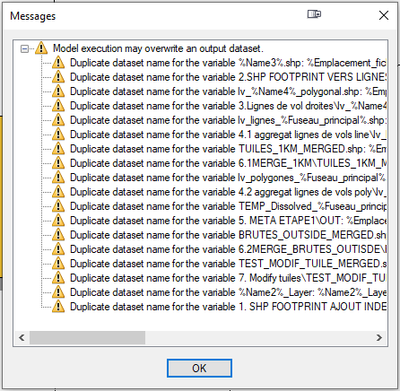This screenshot has width=400, height=391.
Task: Select the warning for %Name2%_Layer
Action: (228, 292)
